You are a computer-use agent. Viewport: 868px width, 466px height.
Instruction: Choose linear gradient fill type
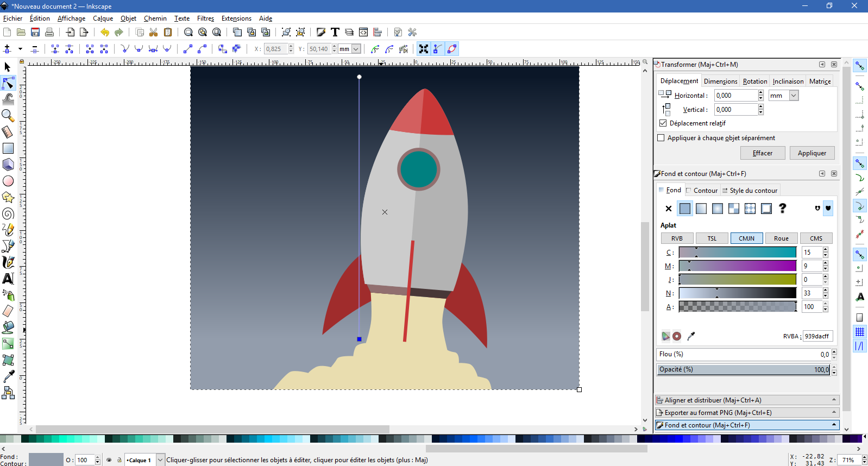click(701, 209)
